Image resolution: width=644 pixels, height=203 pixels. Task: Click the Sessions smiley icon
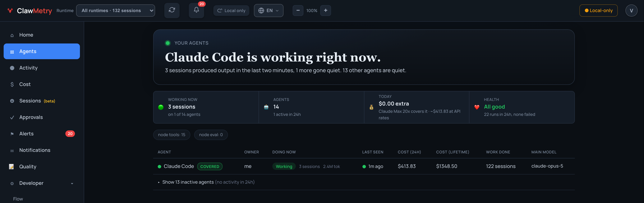(12, 101)
